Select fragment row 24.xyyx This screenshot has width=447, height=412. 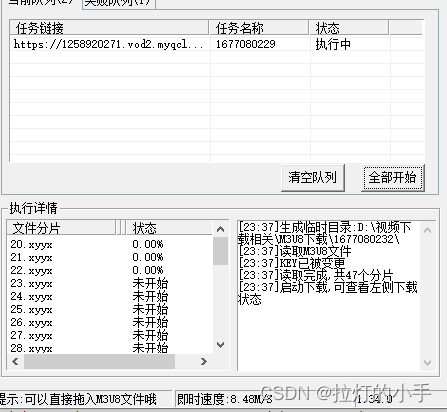(x=110, y=296)
